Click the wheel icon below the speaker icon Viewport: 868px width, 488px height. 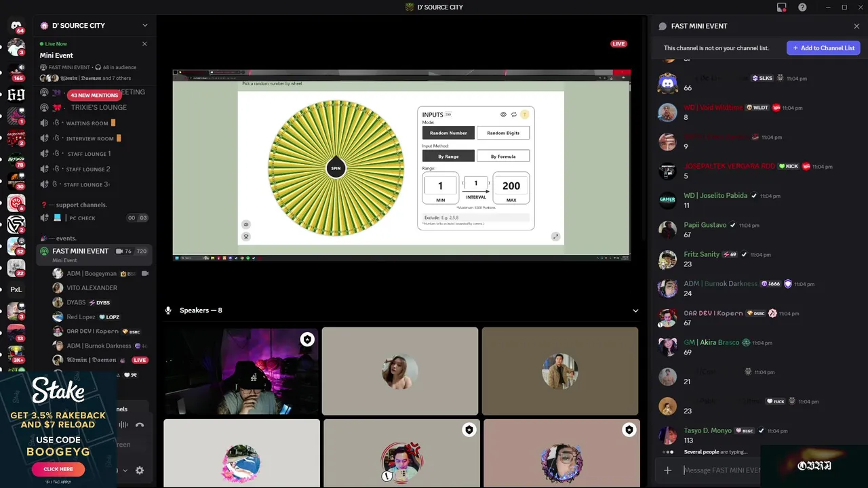tap(246, 237)
